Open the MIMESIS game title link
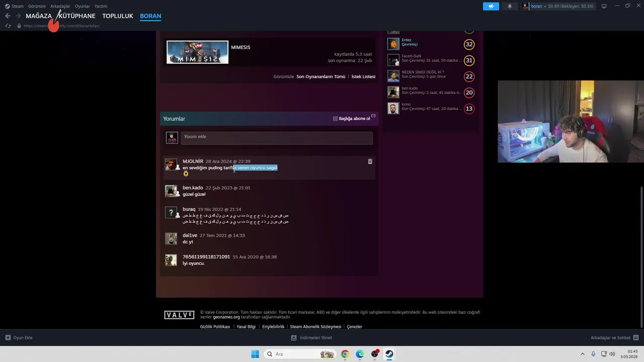Viewport: 644px width, 362px height. [x=240, y=47]
